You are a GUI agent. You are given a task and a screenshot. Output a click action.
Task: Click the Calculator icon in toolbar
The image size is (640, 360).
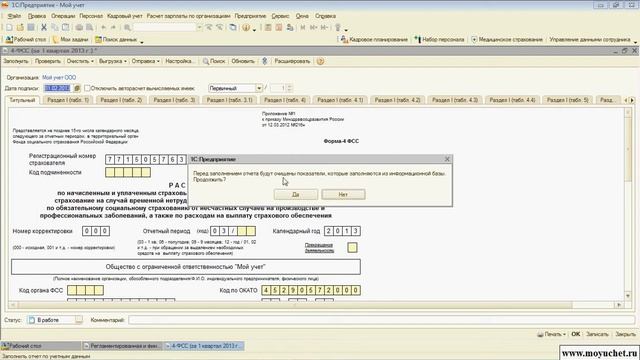(x=268, y=27)
